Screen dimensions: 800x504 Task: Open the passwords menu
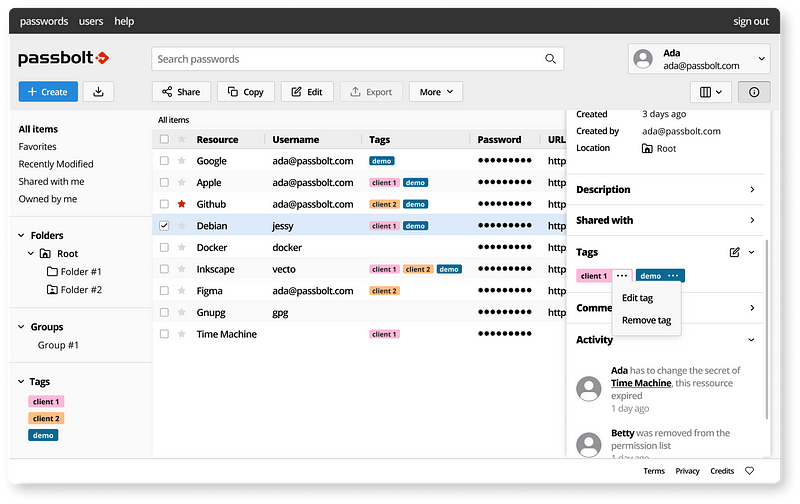44,21
